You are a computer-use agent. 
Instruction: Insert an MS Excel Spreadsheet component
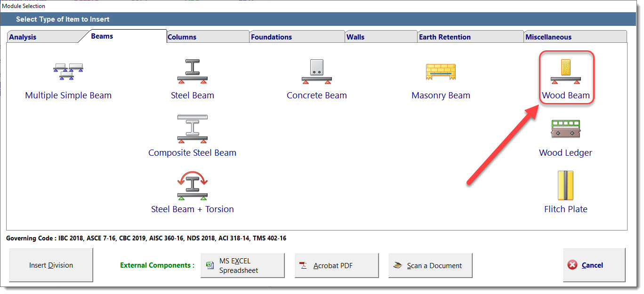pos(242,266)
